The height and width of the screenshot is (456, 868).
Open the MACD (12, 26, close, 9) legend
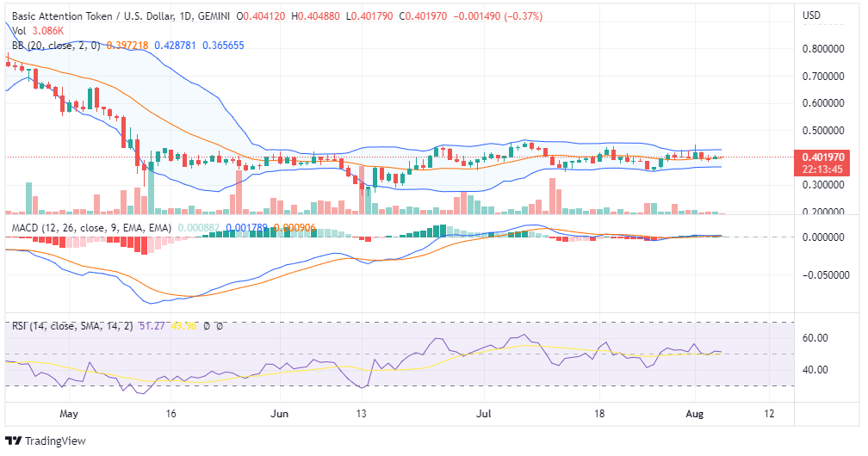[90, 227]
